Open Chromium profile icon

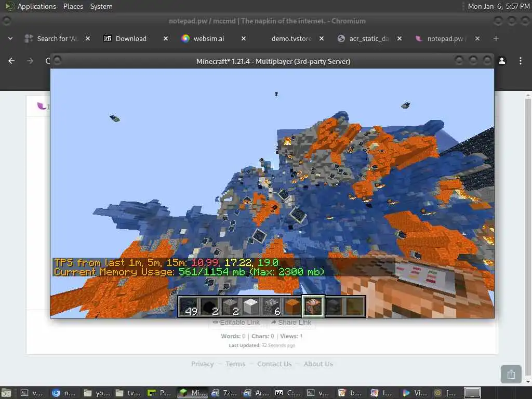point(502,61)
